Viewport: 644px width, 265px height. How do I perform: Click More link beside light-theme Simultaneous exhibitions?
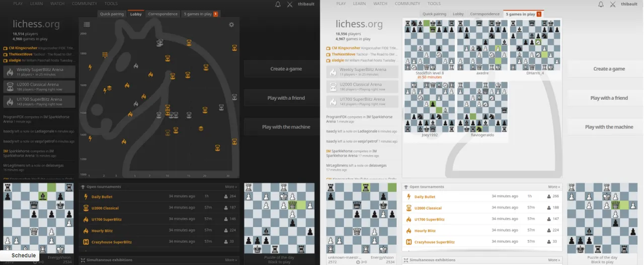click(x=554, y=260)
